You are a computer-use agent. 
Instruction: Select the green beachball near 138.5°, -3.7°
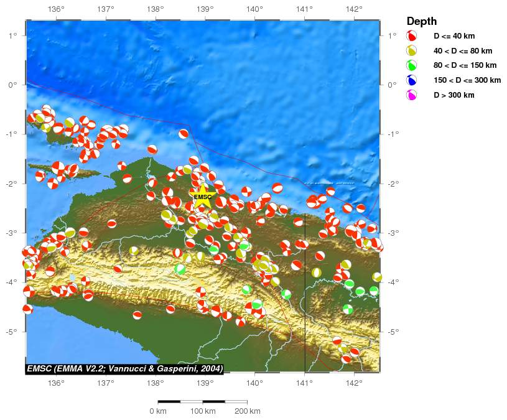tap(180, 269)
